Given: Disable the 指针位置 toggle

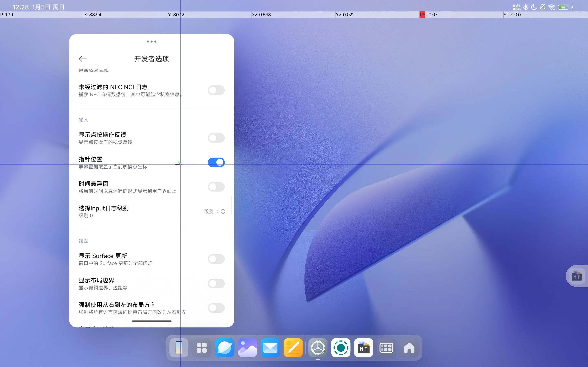Looking at the screenshot, I should pyautogui.click(x=216, y=162).
